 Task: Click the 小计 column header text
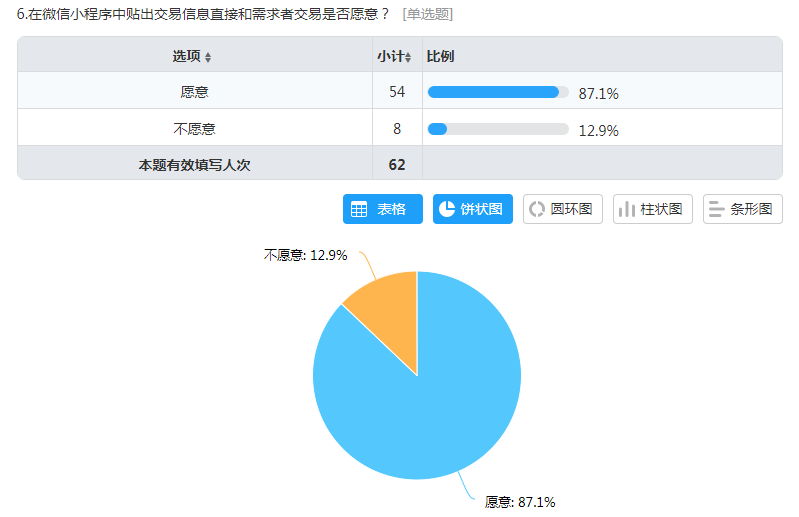coord(391,56)
